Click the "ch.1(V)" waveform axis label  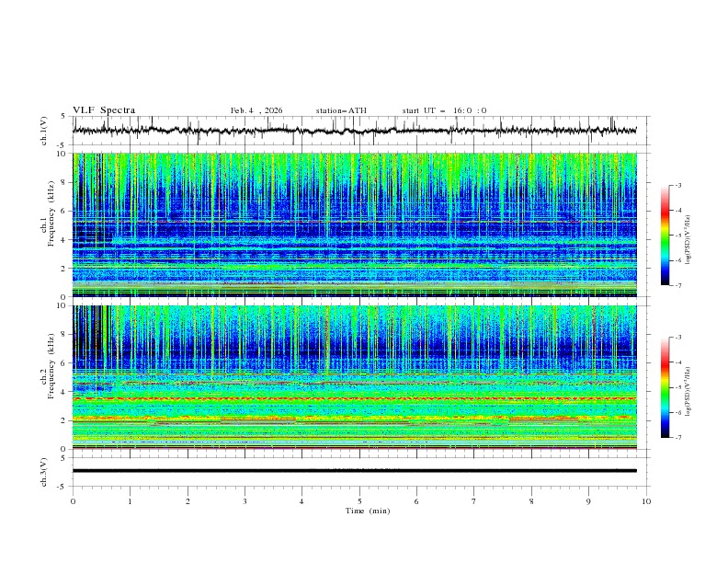(x=44, y=131)
